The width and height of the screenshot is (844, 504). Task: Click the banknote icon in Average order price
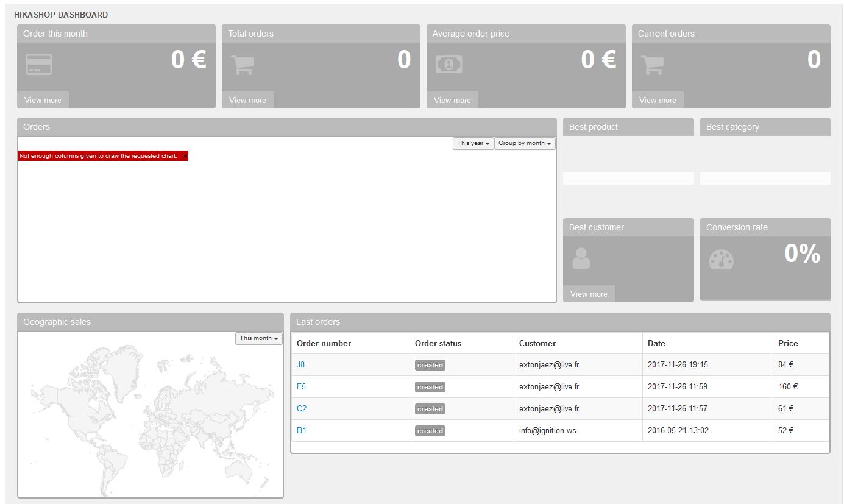tap(449, 65)
